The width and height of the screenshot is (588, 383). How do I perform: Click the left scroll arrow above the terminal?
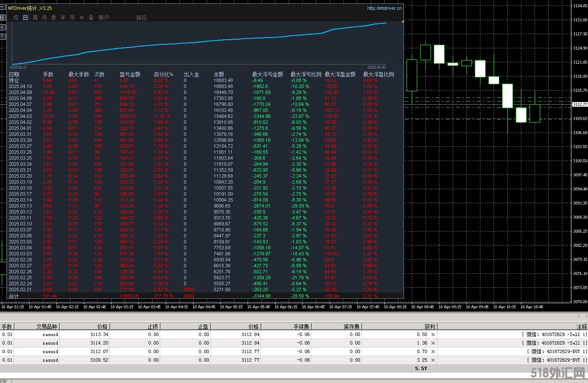[x=579, y=316]
